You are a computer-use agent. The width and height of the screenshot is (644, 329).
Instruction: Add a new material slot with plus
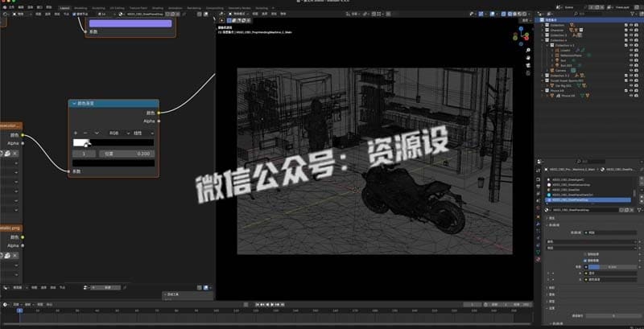point(642,179)
